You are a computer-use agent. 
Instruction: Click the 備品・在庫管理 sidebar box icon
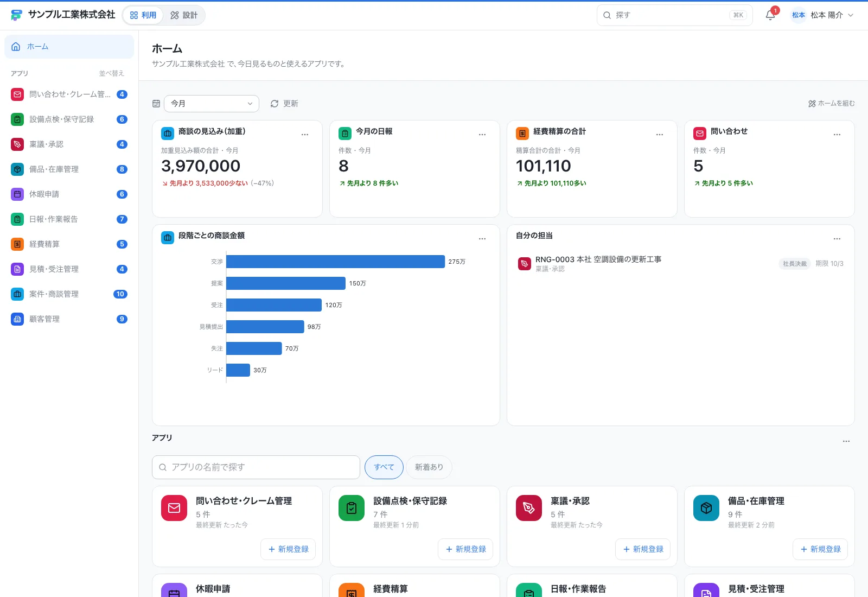(x=17, y=169)
